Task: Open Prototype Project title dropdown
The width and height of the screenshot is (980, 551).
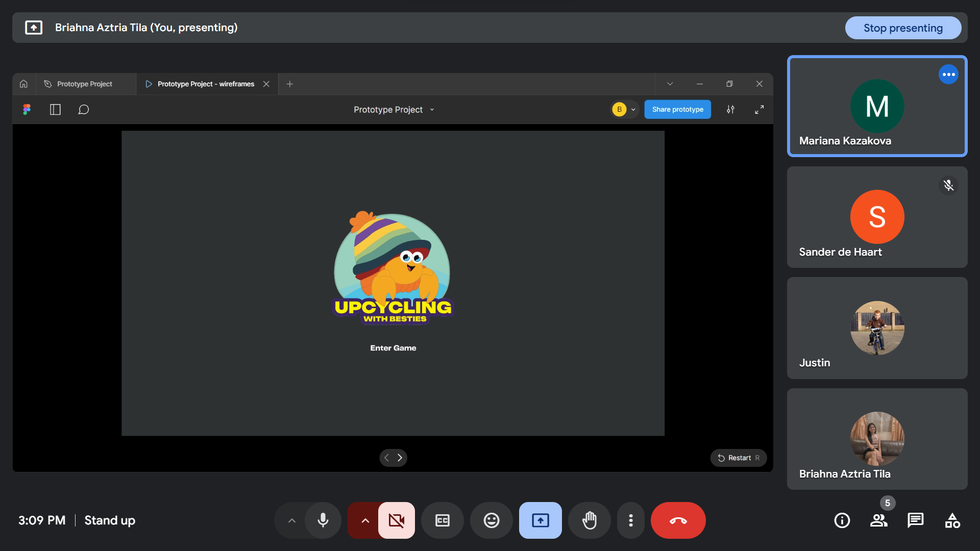Action: [394, 110]
